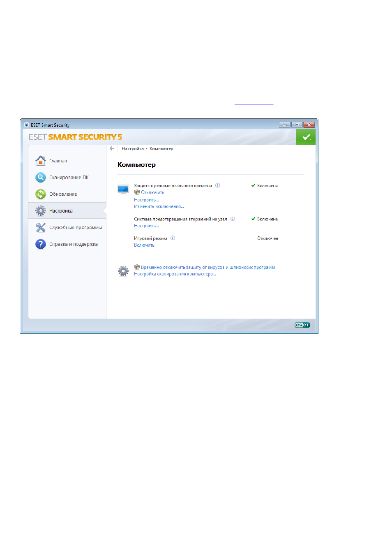Screen dimensions: 392x555
Task: Click the computer monitor icon
Action: (x=123, y=189)
